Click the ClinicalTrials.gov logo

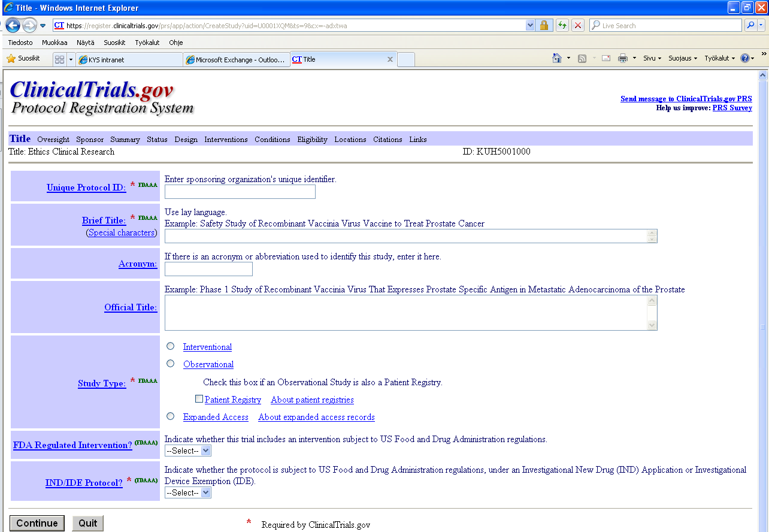(x=102, y=98)
